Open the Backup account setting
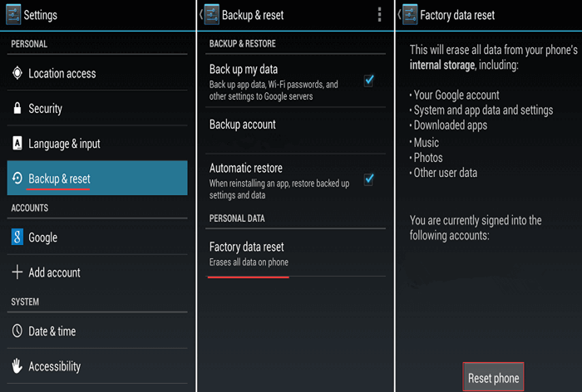 pyautogui.click(x=243, y=125)
